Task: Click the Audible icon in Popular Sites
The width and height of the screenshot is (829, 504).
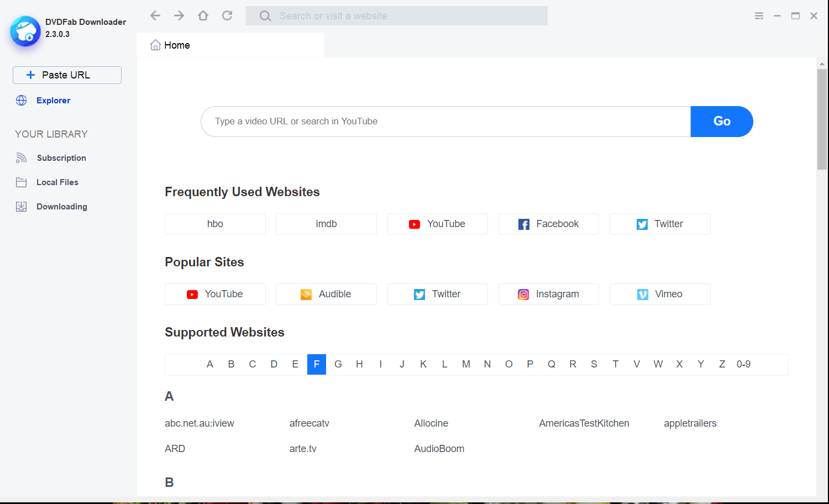Action: click(x=306, y=295)
